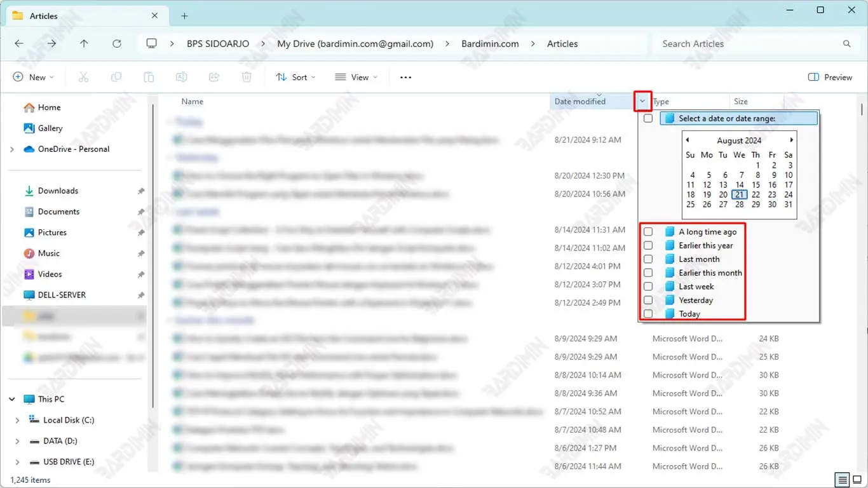Click the Share icon in toolbar
The width and height of the screenshot is (868, 488).
pyautogui.click(x=214, y=77)
